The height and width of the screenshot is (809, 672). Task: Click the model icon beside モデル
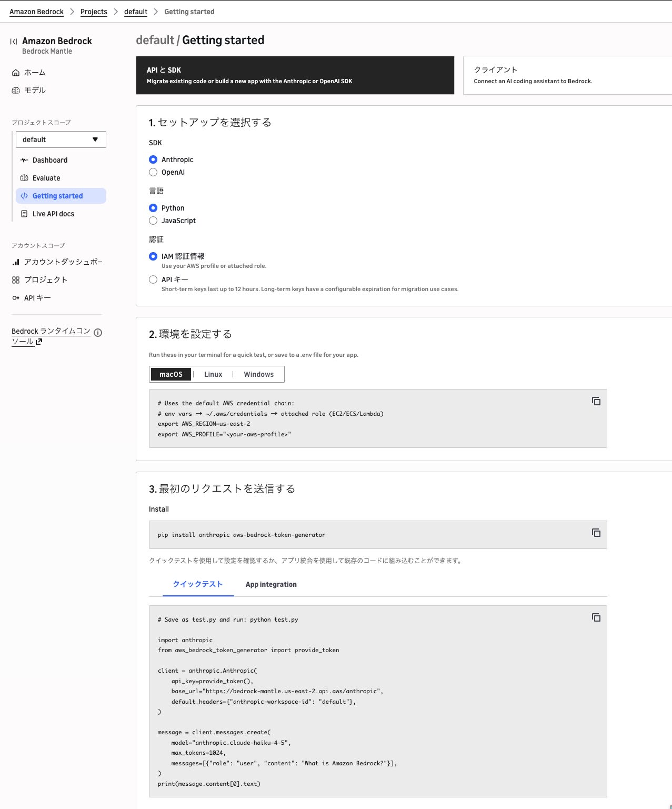[x=16, y=91]
